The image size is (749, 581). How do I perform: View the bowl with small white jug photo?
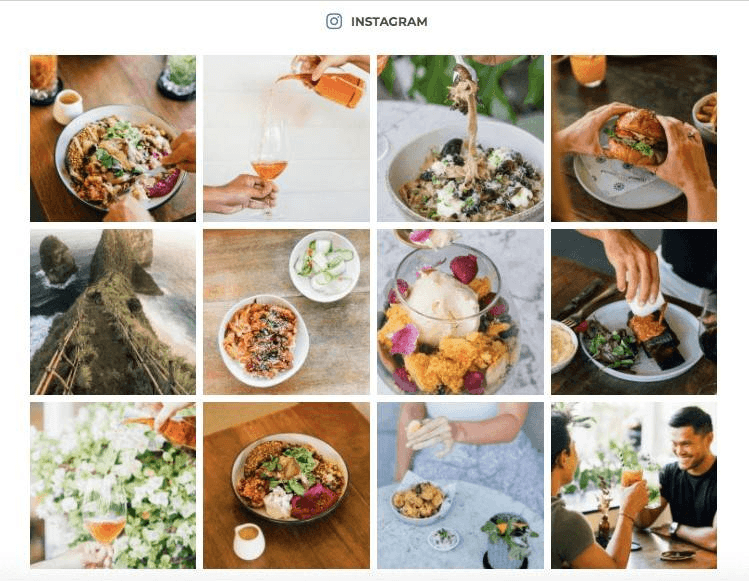(x=286, y=485)
